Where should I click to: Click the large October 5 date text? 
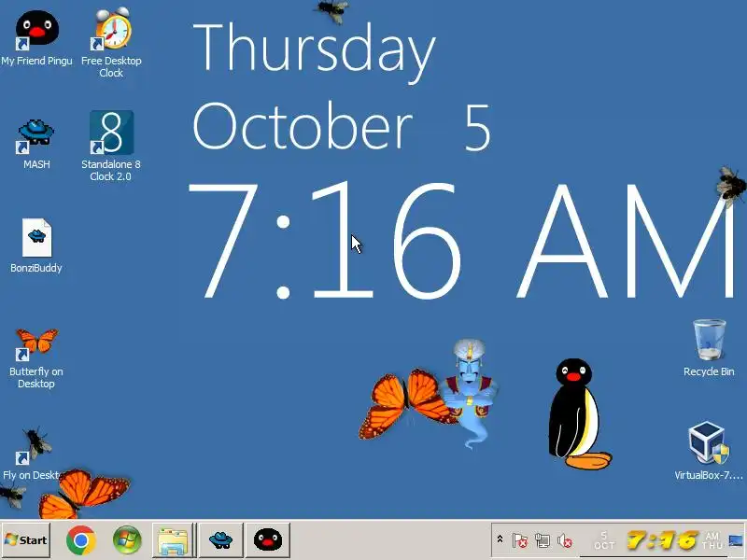(x=341, y=127)
